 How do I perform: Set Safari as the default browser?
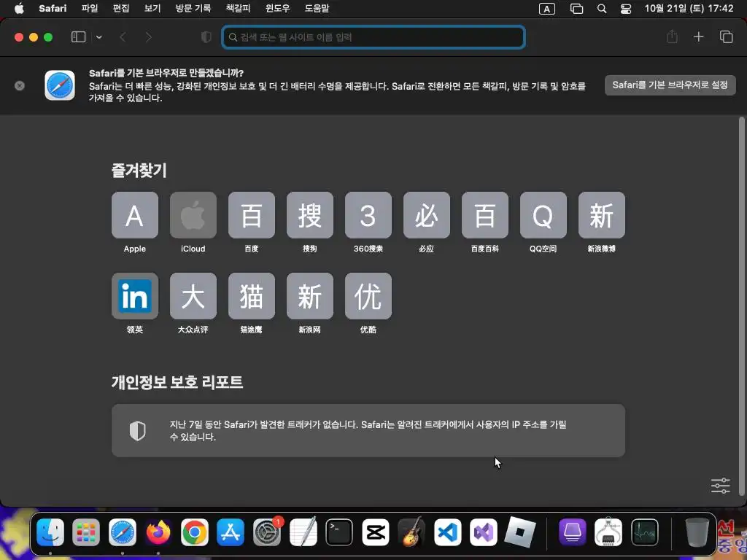click(670, 85)
